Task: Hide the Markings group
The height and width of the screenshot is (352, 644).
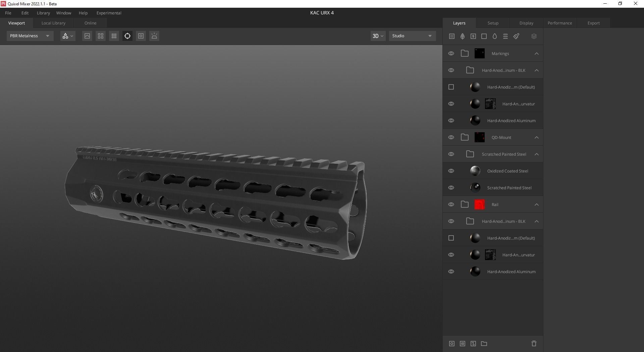Action: [451, 54]
